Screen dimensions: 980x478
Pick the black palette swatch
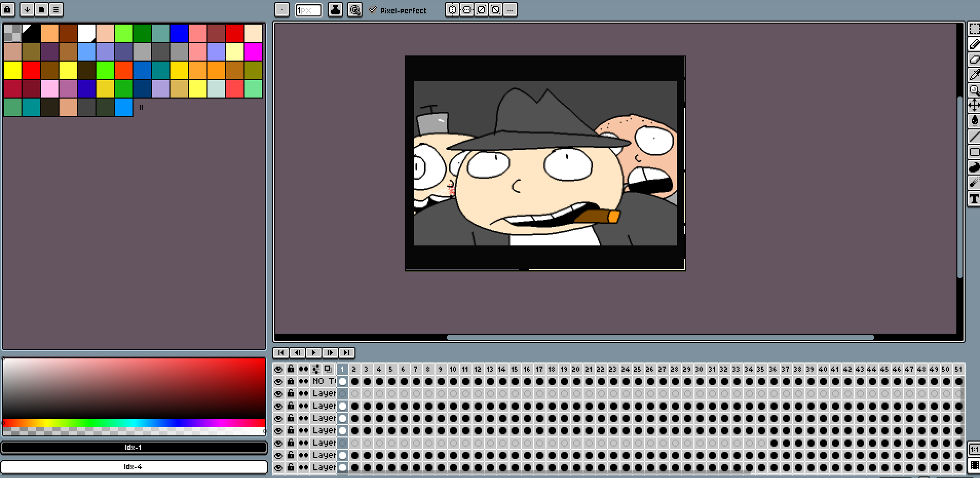pyautogui.click(x=31, y=33)
